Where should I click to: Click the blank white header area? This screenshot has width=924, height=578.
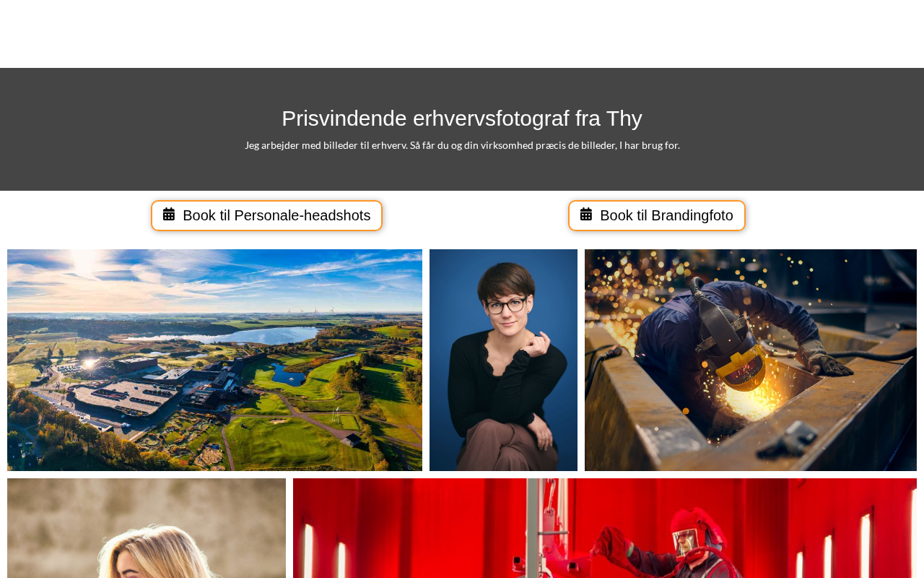[x=462, y=34]
